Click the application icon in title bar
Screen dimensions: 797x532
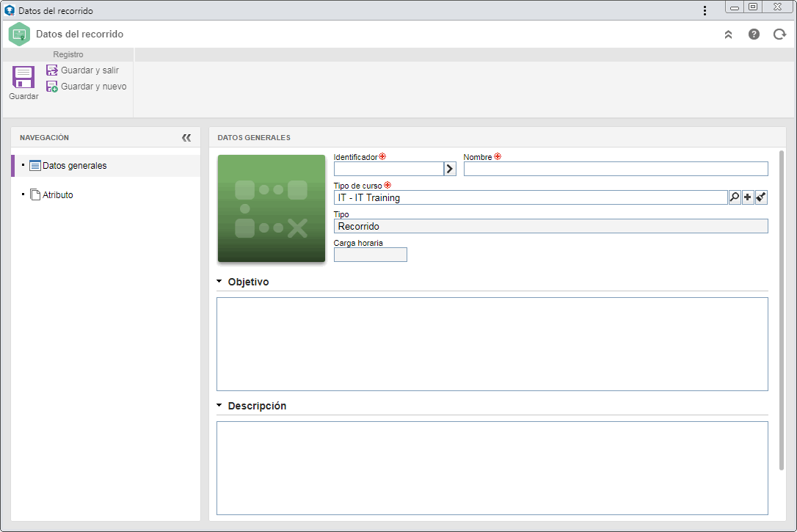(9, 10)
